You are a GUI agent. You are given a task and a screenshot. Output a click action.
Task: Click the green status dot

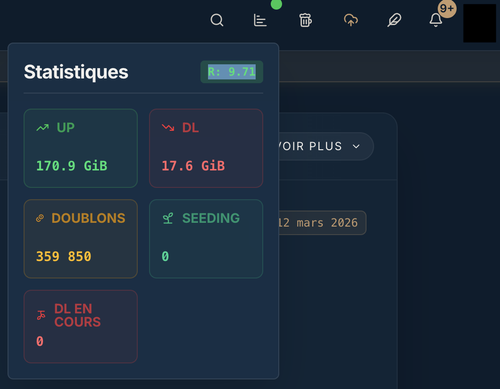(x=276, y=4)
